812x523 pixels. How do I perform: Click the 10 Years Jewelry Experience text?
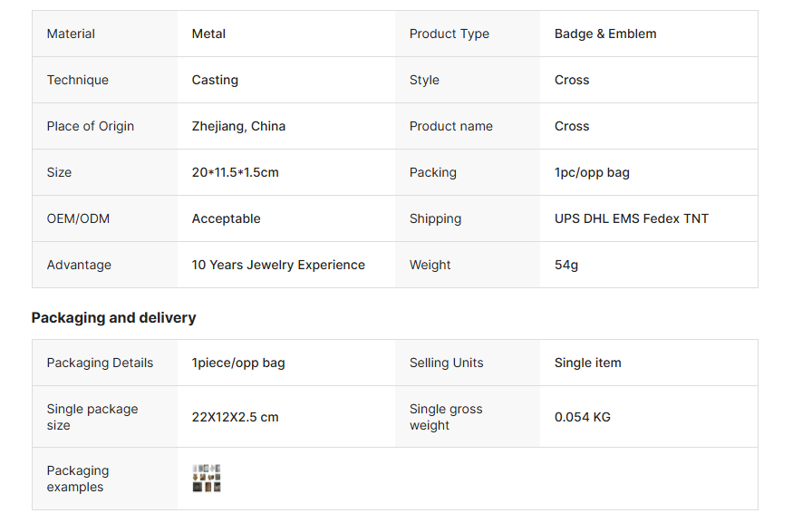pos(278,265)
